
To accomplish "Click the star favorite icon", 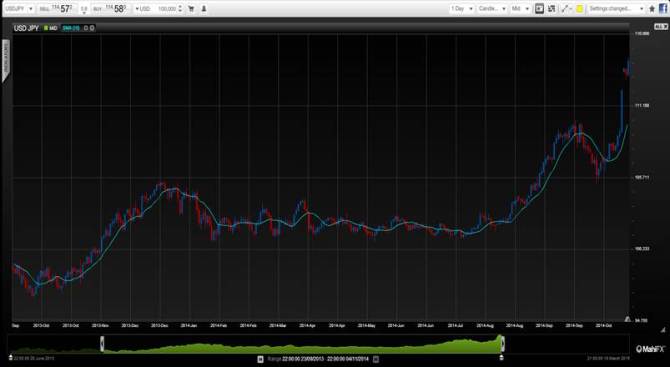I will coord(652,9).
